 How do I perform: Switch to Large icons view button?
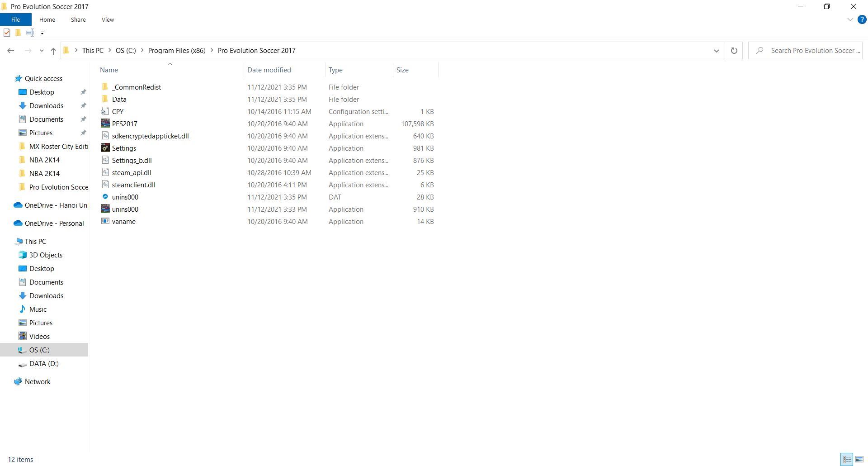(x=859, y=459)
